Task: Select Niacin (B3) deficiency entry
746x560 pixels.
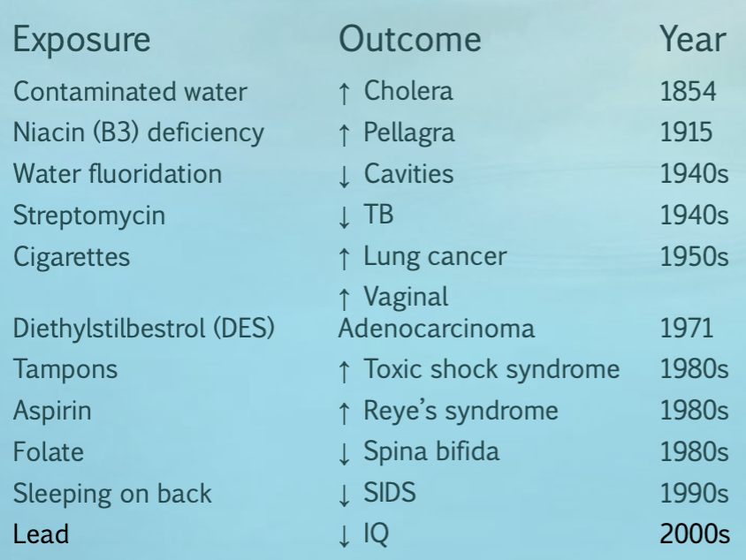Action: pos(138,132)
